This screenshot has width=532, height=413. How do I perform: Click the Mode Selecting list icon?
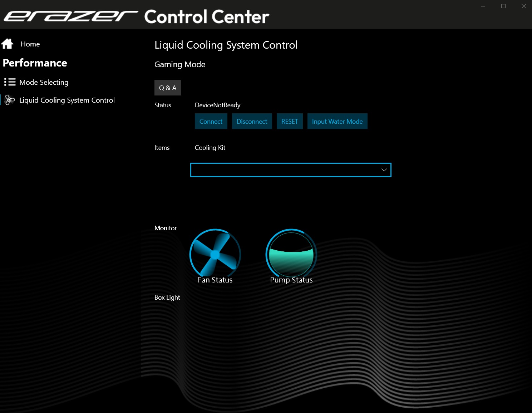(x=10, y=82)
